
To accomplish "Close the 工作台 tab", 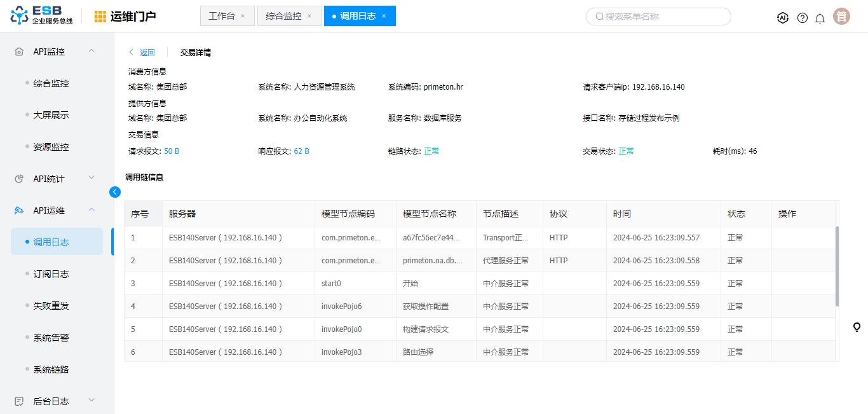I will click(243, 17).
